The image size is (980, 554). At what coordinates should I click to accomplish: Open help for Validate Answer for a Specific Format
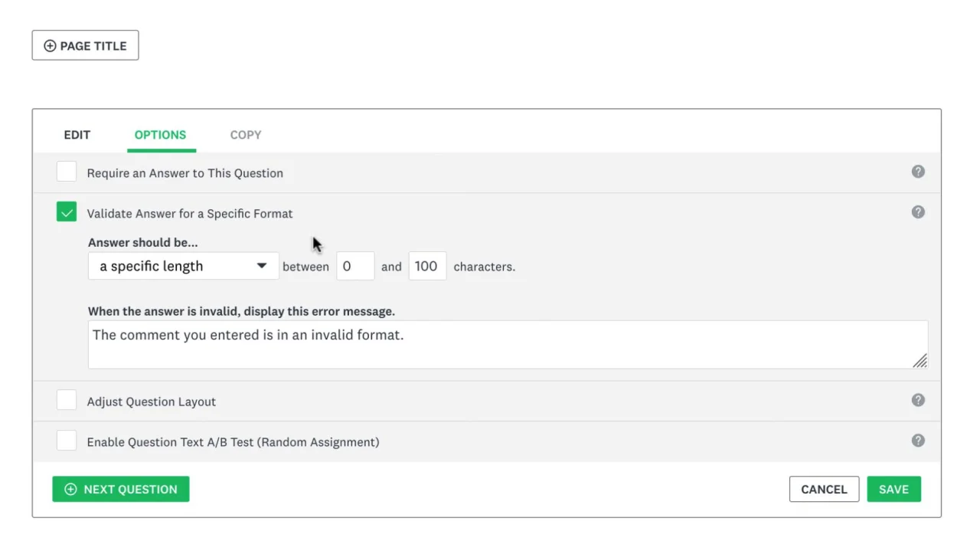918,211
